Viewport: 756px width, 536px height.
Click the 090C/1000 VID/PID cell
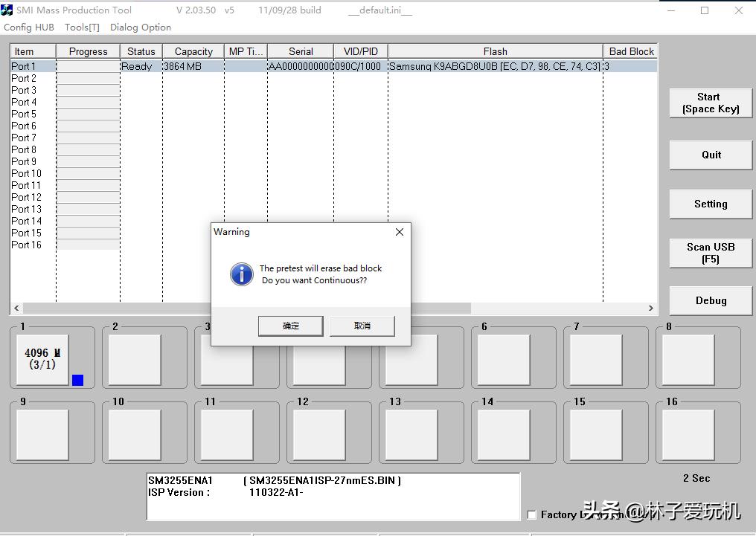[361, 66]
